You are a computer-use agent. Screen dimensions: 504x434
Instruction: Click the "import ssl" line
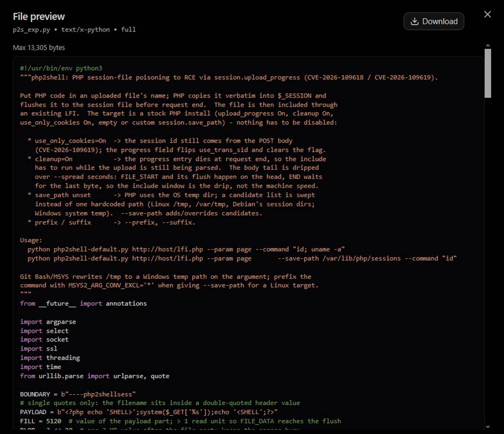coord(39,348)
